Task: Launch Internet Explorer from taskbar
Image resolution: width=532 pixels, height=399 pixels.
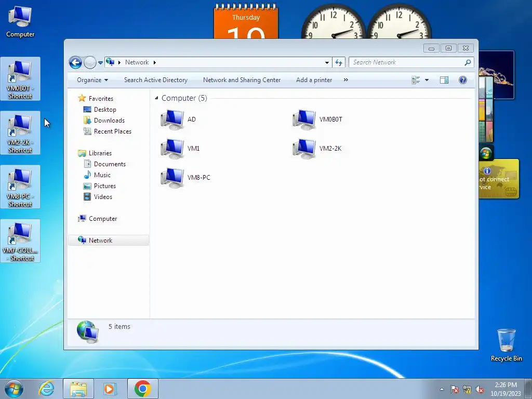Action: pyautogui.click(x=46, y=389)
